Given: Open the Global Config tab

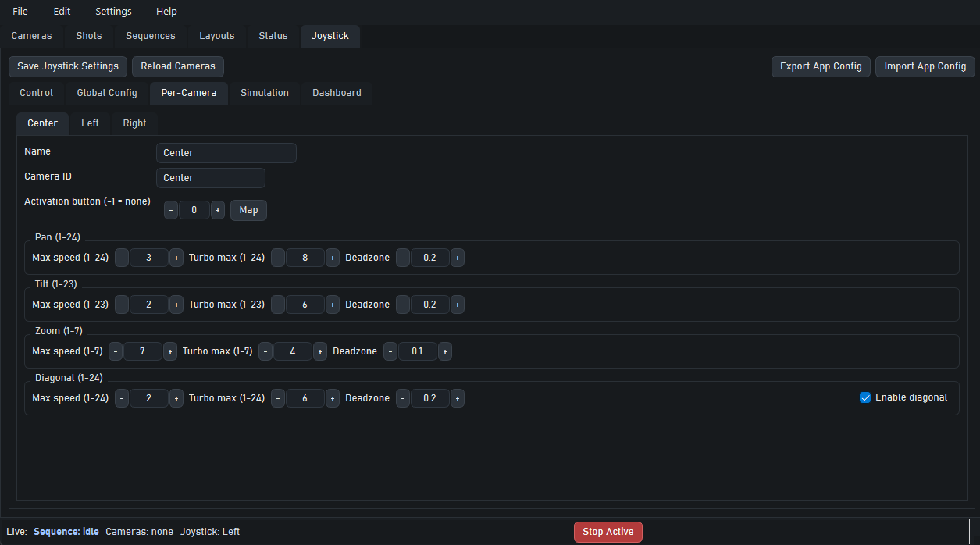Looking at the screenshot, I should tap(107, 93).
